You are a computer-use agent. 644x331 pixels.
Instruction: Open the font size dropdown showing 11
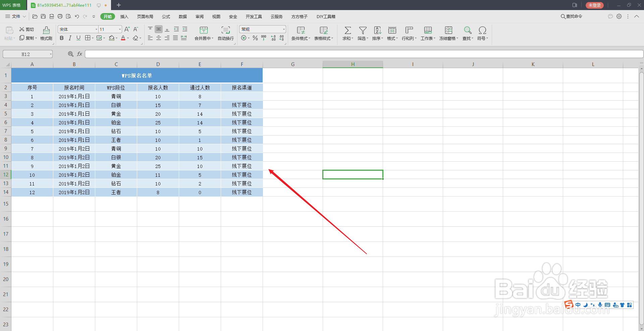click(120, 30)
